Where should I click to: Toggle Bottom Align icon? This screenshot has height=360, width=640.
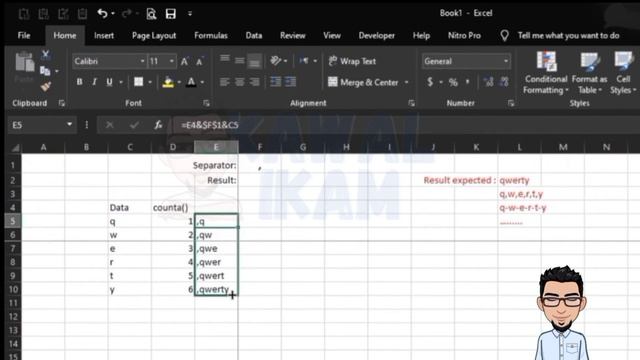[x=254, y=61]
